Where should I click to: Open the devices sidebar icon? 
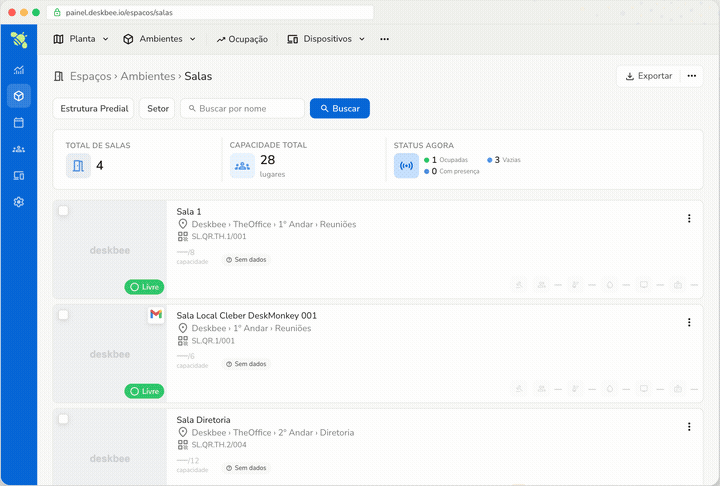[x=19, y=175]
